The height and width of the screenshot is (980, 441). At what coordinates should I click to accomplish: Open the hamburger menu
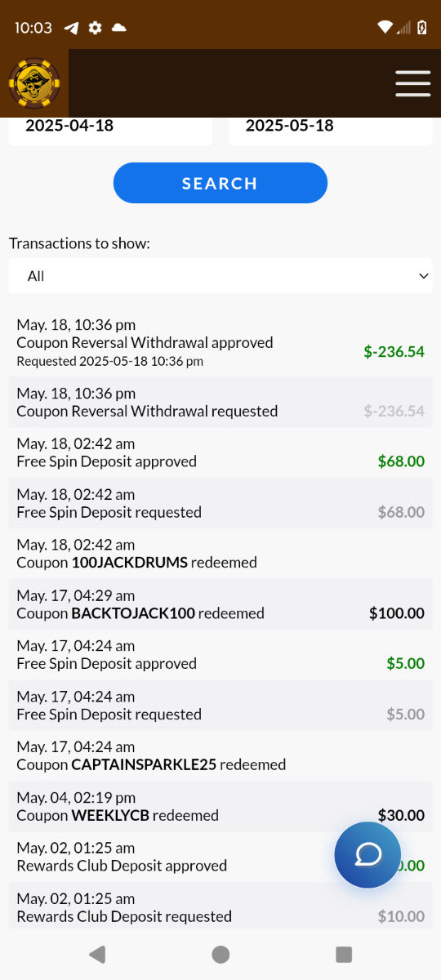pos(412,83)
